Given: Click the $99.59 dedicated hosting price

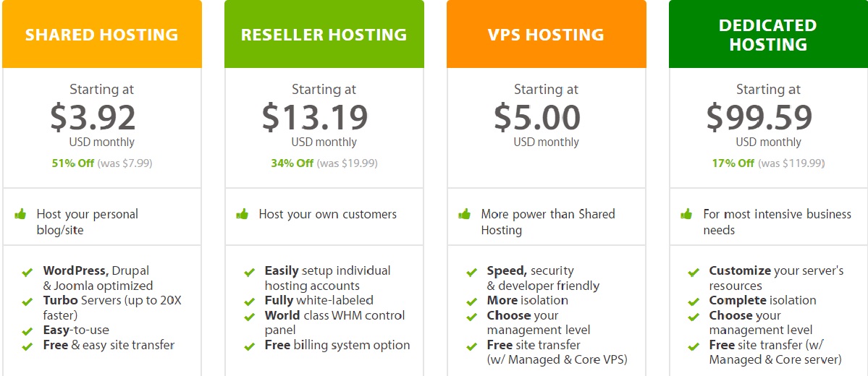Looking at the screenshot, I should (x=759, y=117).
